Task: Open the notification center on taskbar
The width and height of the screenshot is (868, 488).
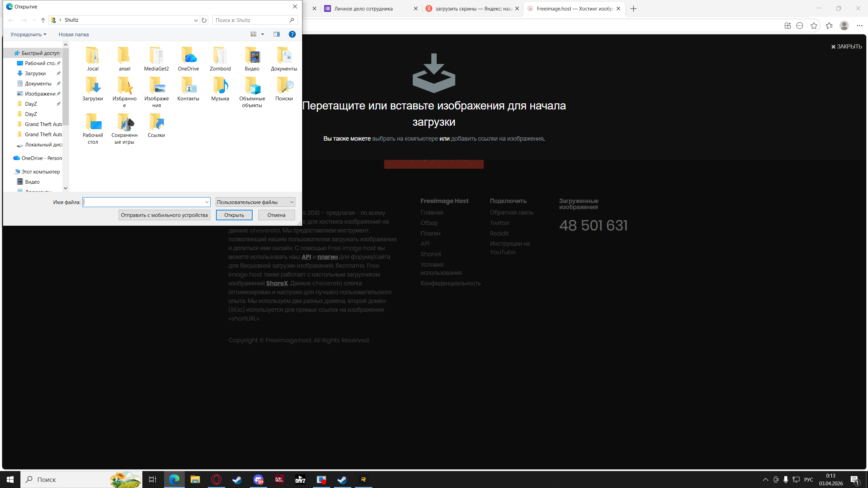Action: coord(855,480)
